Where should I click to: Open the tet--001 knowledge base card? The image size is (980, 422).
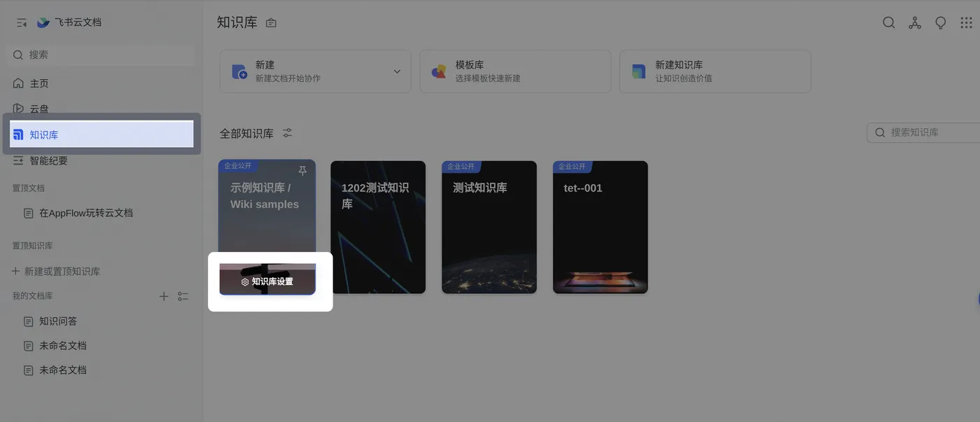tap(601, 227)
